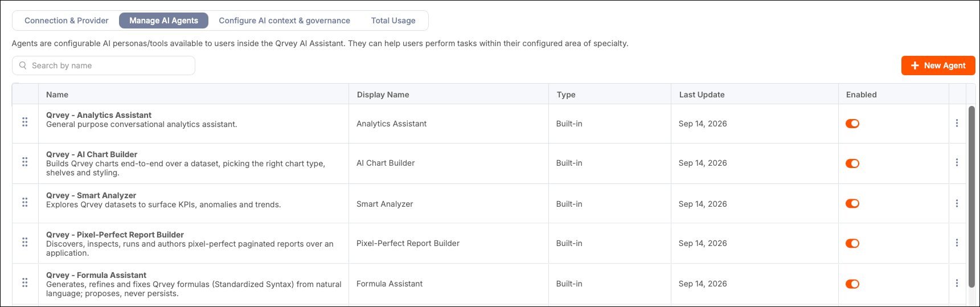Screen dimensions: 980x307
Task: Grab drag handle for Formula Assistant row
Action: click(x=25, y=283)
